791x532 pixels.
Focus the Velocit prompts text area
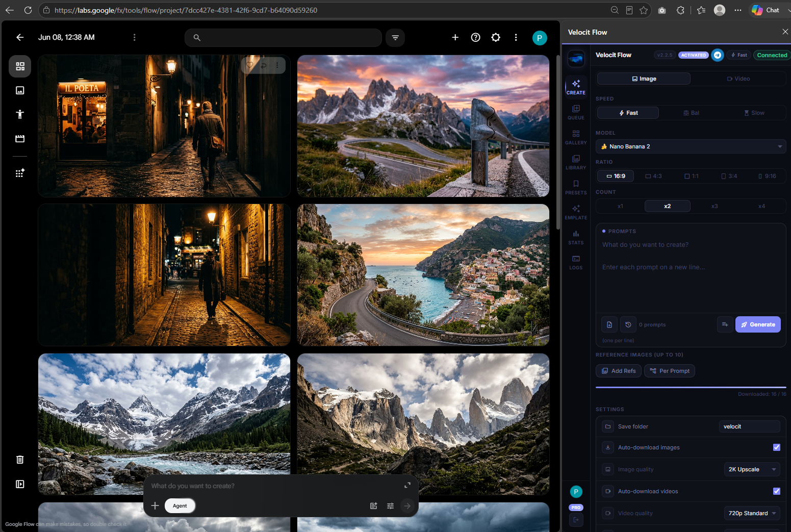[691, 274]
